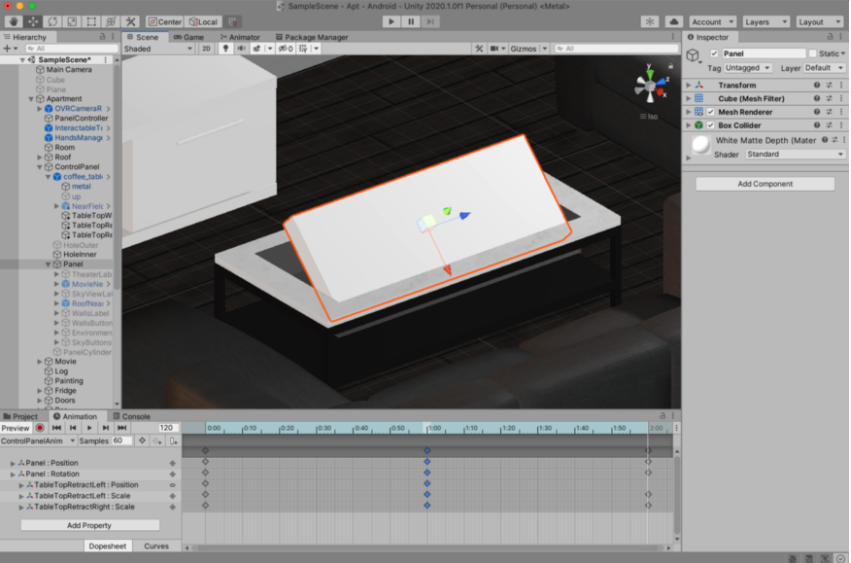
Task: Click the animation record button
Action: tap(40, 428)
